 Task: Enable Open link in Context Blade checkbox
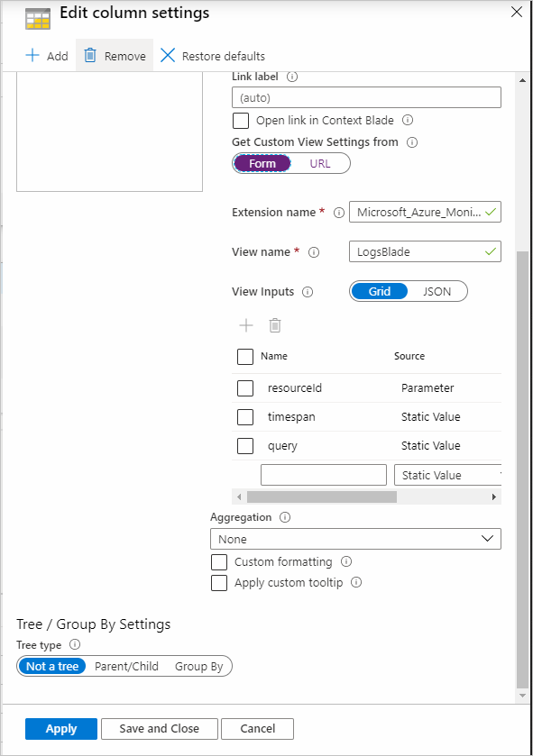pyautogui.click(x=241, y=121)
